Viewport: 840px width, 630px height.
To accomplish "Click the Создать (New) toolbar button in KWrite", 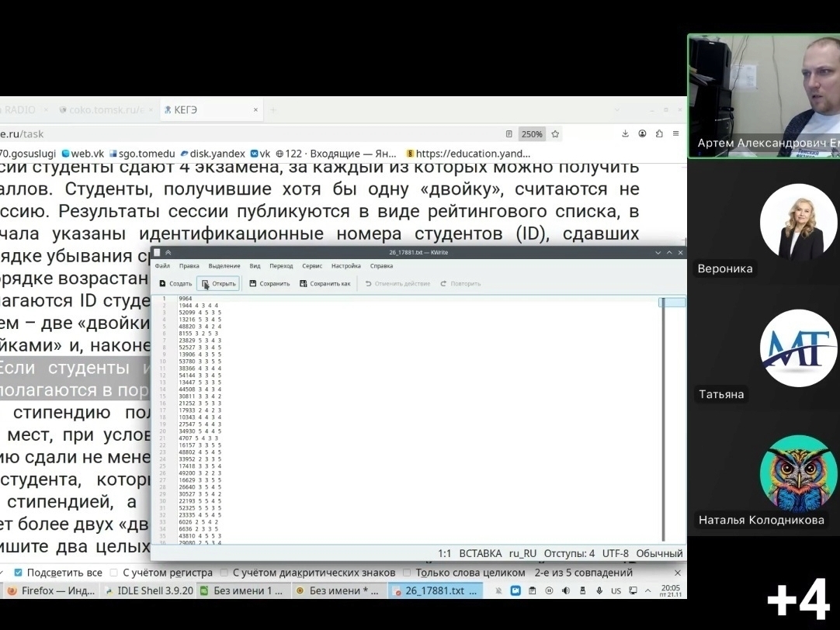I will point(175,284).
